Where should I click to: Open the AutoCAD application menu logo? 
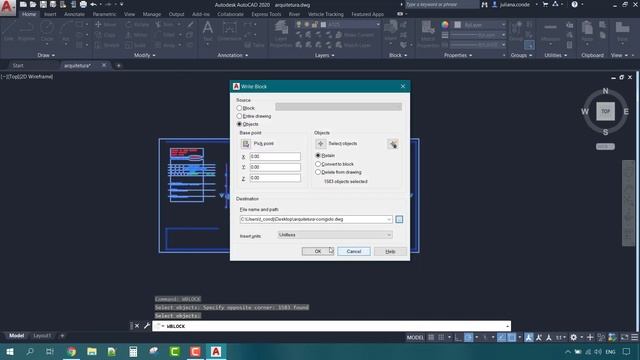pyautogui.click(x=7, y=7)
